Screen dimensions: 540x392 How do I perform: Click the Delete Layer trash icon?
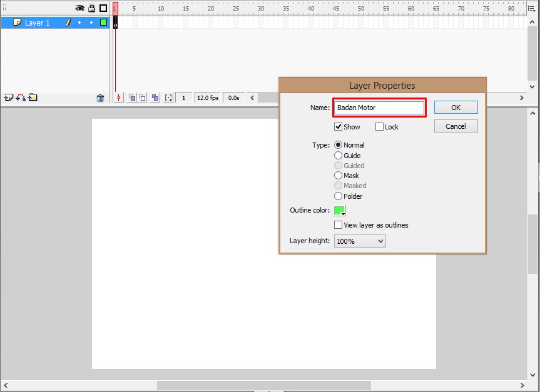coord(100,97)
